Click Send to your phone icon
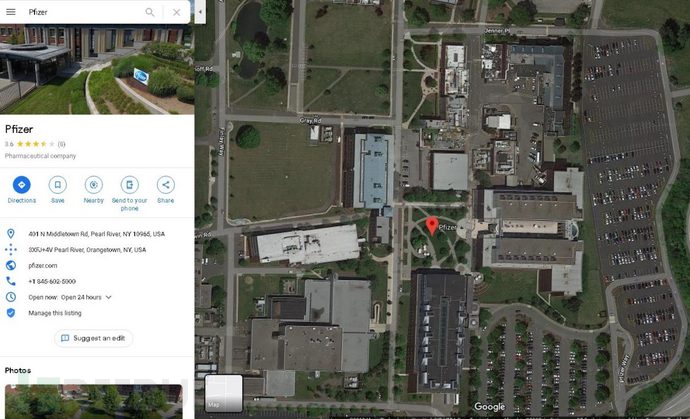Image resolution: width=690 pixels, height=419 pixels. click(x=129, y=185)
